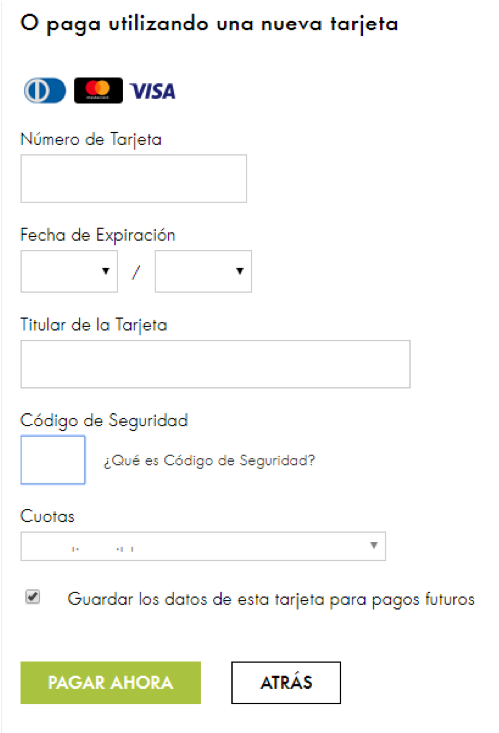The height and width of the screenshot is (733, 499).
Task: Click the 'Código de Seguridad' field label
Action: click(104, 421)
